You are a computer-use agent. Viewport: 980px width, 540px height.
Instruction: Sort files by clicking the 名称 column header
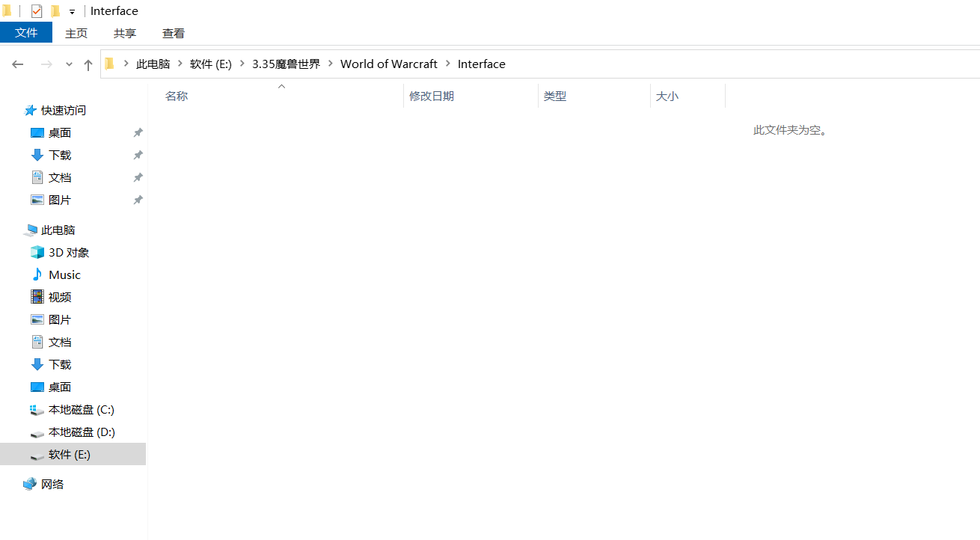tap(176, 96)
